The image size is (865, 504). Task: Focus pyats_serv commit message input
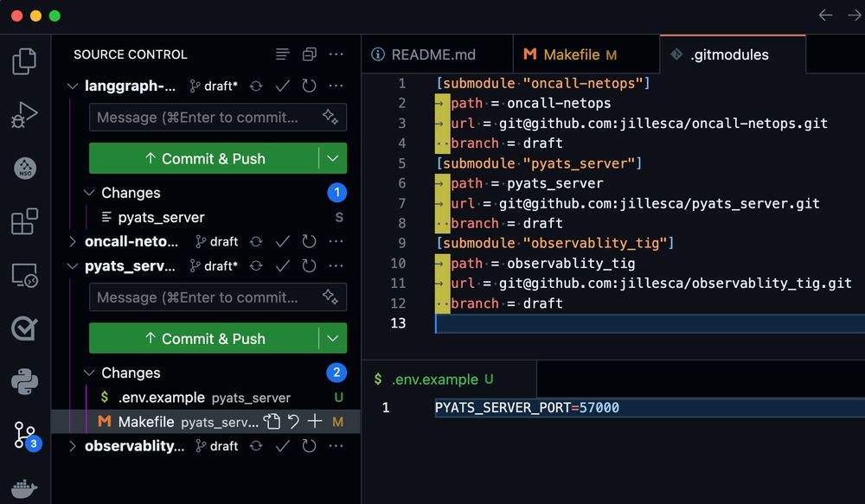click(218, 297)
